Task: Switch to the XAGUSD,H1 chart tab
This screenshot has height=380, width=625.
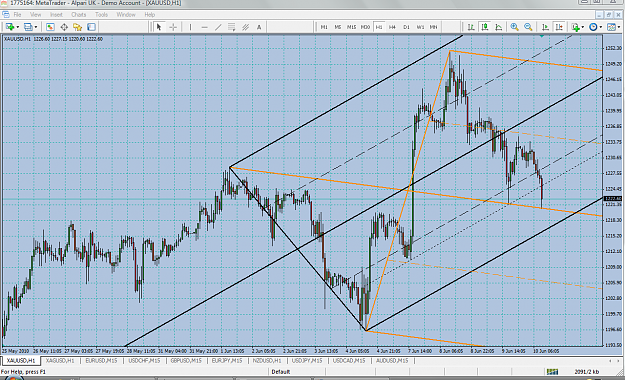Action: 60,361
